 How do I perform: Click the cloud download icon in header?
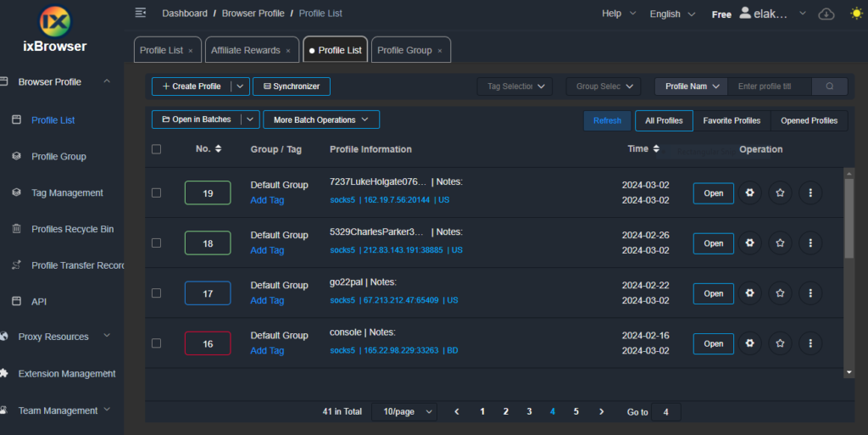(x=826, y=14)
